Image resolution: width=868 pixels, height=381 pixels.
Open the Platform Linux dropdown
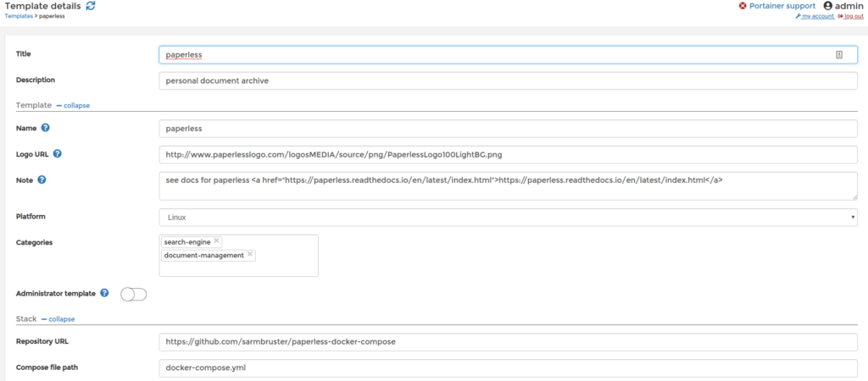pos(509,218)
